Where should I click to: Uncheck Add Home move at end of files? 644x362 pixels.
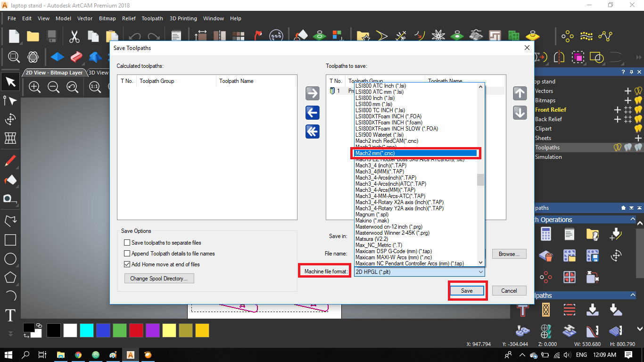coord(127,264)
